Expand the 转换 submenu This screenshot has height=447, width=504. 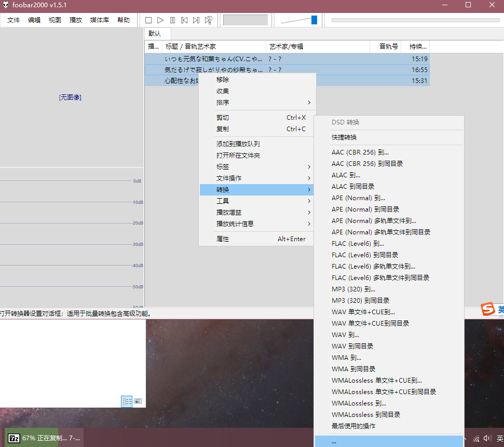[256, 190]
